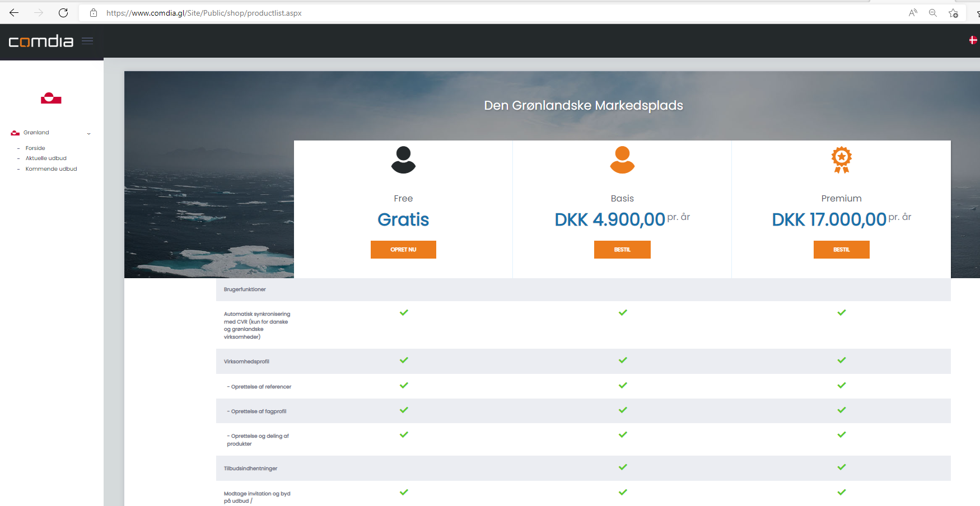Image resolution: width=980 pixels, height=506 pixels.
Task: Click the Free plan title
Action: point(403,199)
